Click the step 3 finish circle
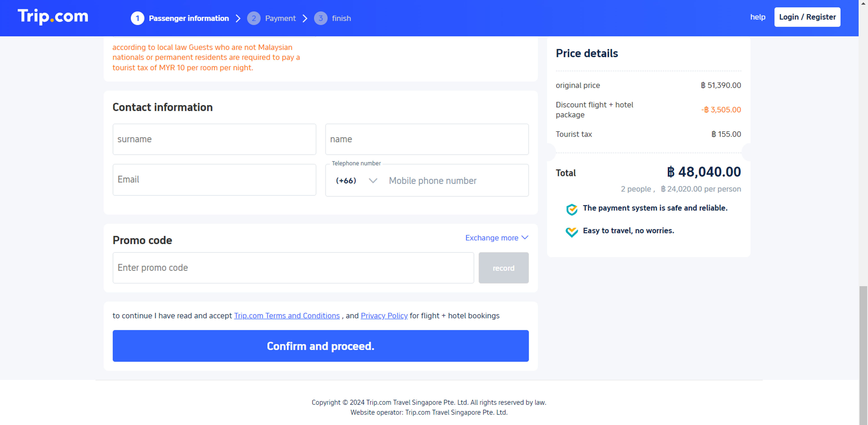Screen dimensions: 868x425 tap(321, 18)
